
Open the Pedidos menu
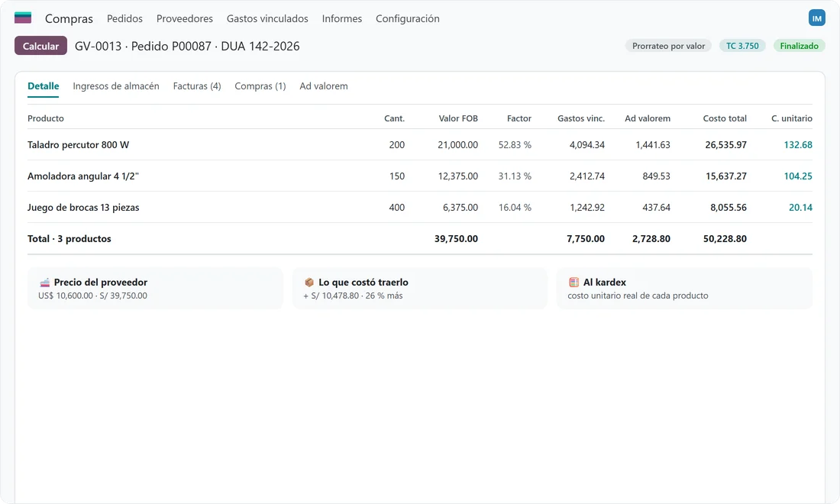click(x=124, y=19)
